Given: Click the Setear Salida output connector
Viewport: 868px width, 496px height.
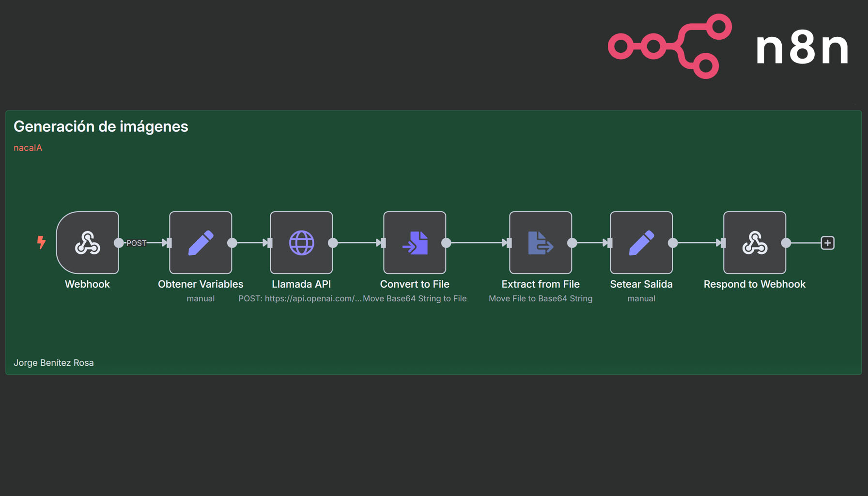Looking at the screenshot, I should click(673, 243).
